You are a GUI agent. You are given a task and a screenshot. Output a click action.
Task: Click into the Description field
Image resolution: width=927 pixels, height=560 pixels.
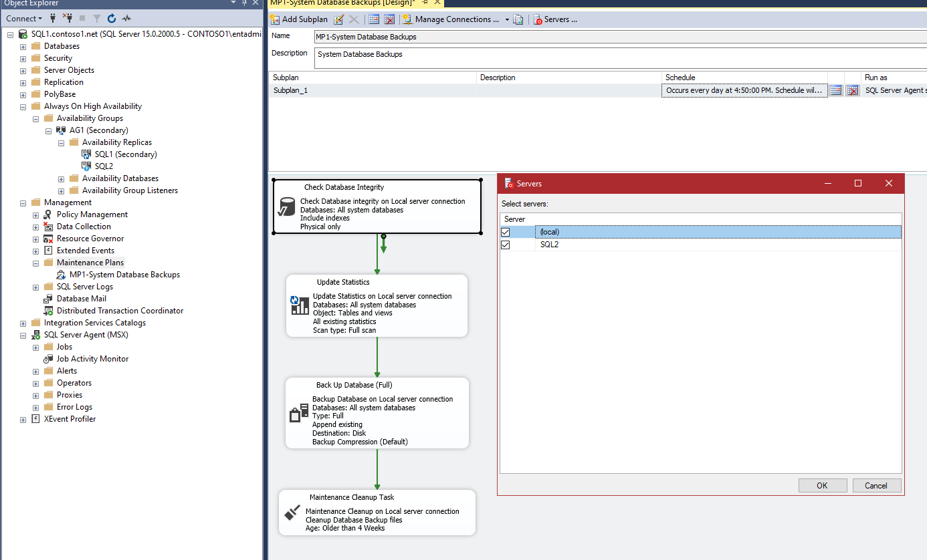pos(620,58)
